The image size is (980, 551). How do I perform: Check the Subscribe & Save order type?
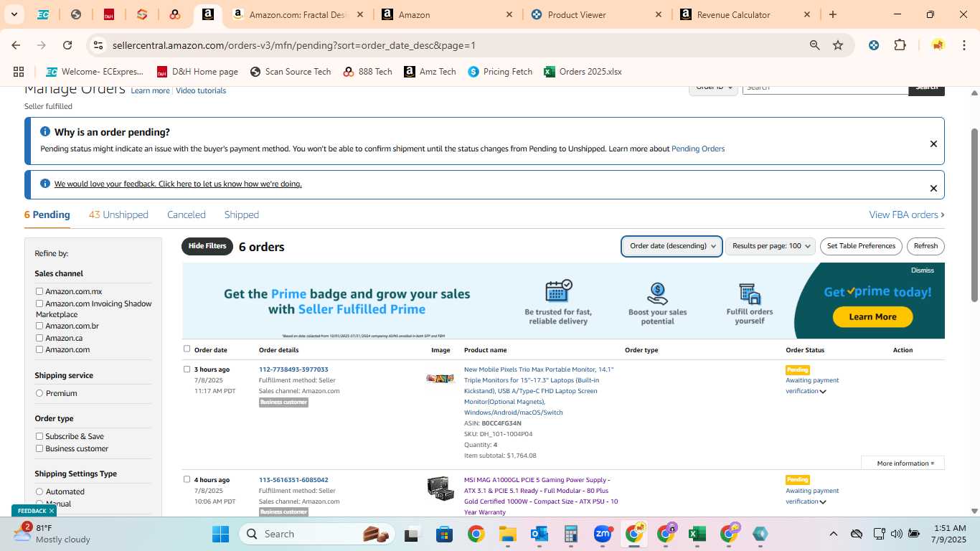point(39,436)
